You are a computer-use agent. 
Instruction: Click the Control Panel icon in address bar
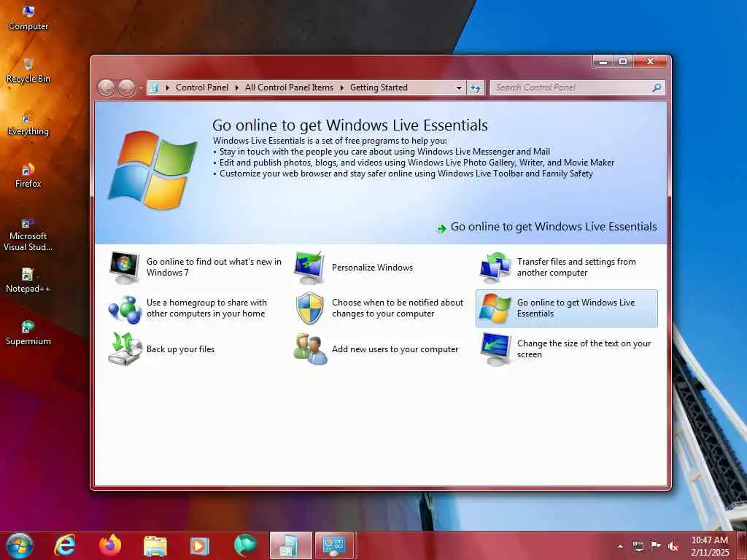pyautogui.click(x=153, y=87)
